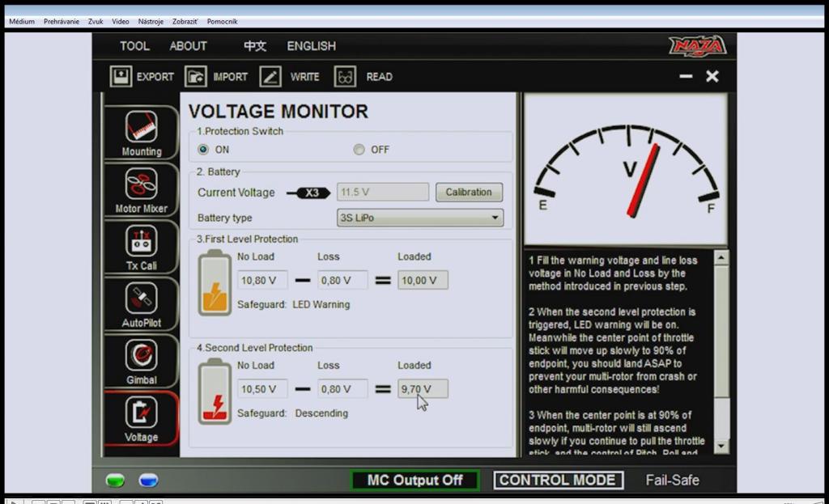Click the READ glasses icon
829x504 pixels.
coord(345,77)
